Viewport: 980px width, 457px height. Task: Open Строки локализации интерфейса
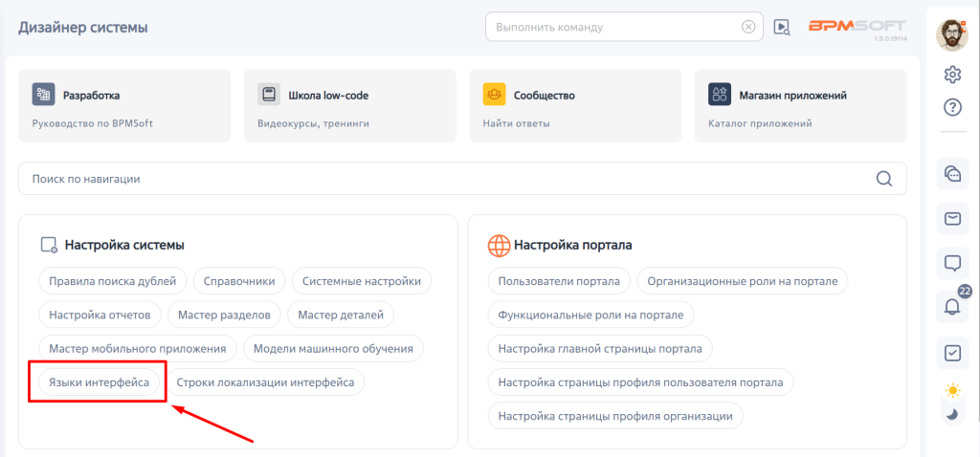266,382
